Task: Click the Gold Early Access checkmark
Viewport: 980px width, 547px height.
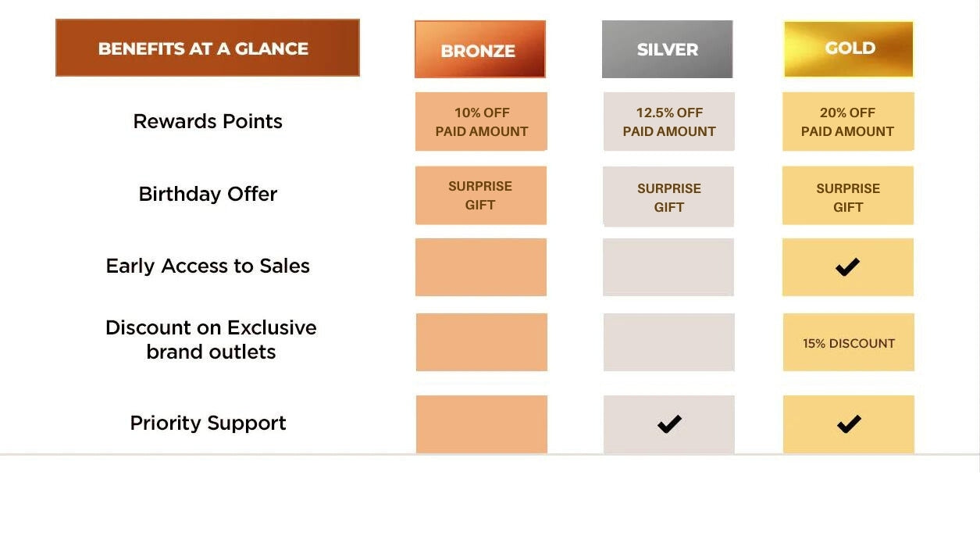Action: coord(847,267)
